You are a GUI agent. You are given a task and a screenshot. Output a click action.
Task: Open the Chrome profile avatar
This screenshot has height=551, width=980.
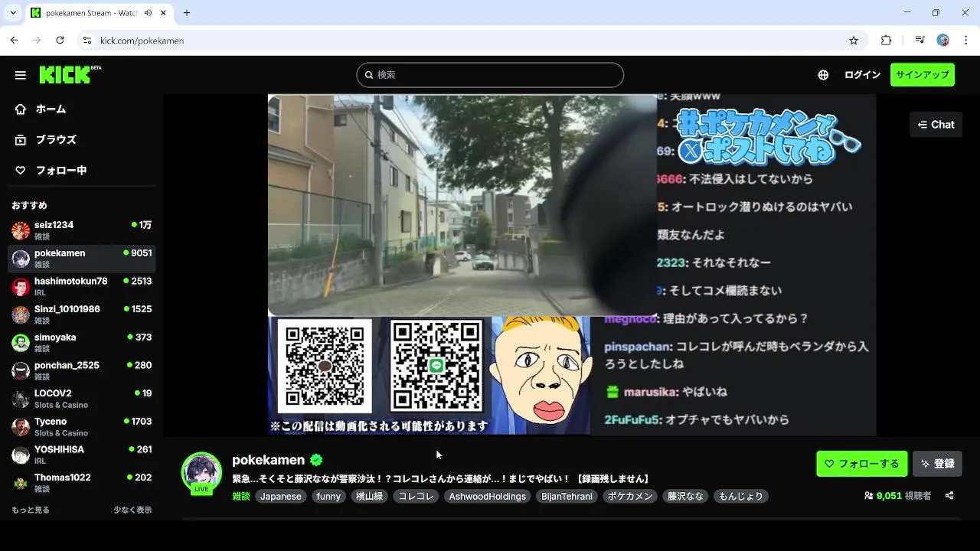tap(943, 41)
